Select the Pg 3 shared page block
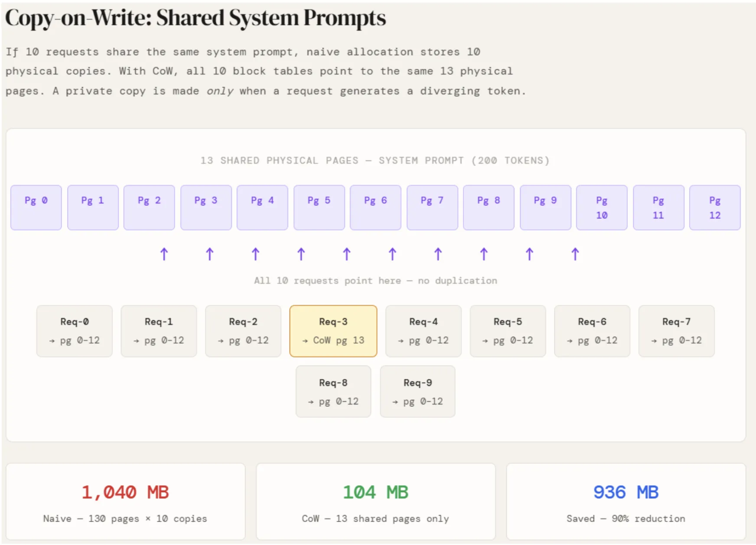This screenshot has width=756, height=545. (x=206, y=208)
